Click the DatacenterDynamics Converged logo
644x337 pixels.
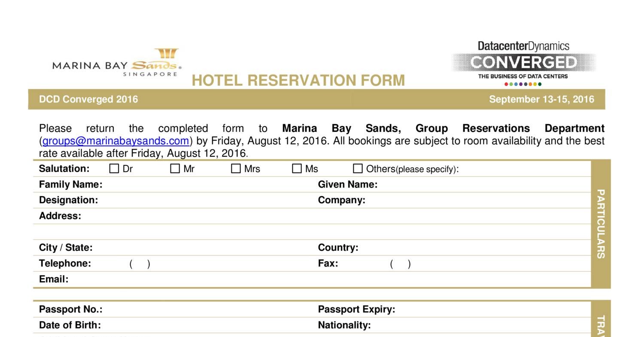point(524,63)
